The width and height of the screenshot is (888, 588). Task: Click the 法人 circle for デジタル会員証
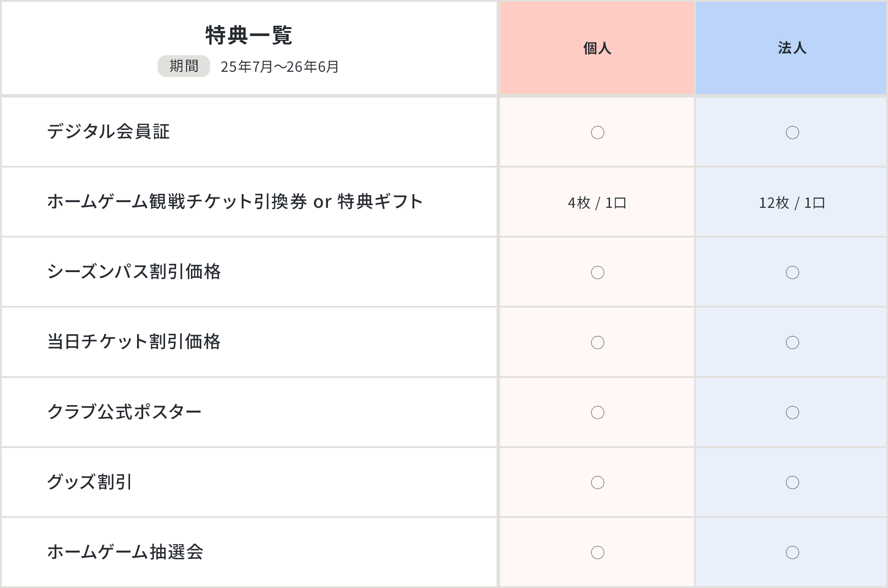(792, 133)
